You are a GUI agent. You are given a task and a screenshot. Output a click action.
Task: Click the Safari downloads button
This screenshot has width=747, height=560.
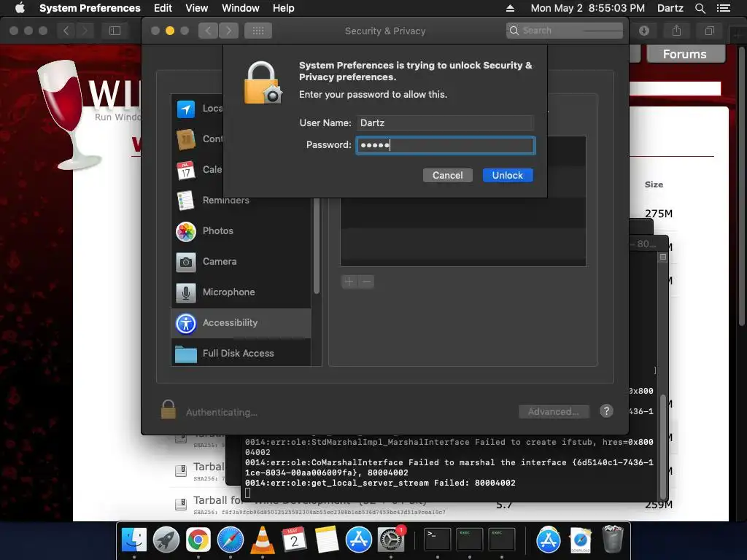click(644, 31)
